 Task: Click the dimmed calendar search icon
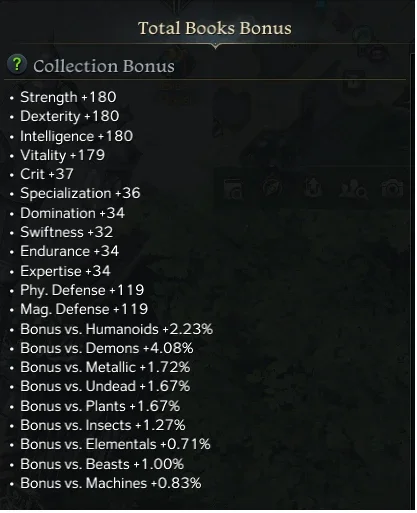click(233, 189)
